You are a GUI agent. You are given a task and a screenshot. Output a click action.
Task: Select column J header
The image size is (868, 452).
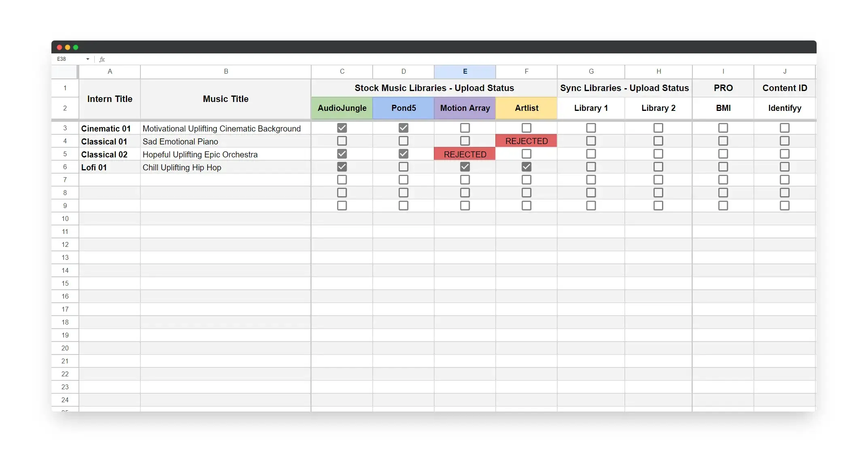pos(785,72)
